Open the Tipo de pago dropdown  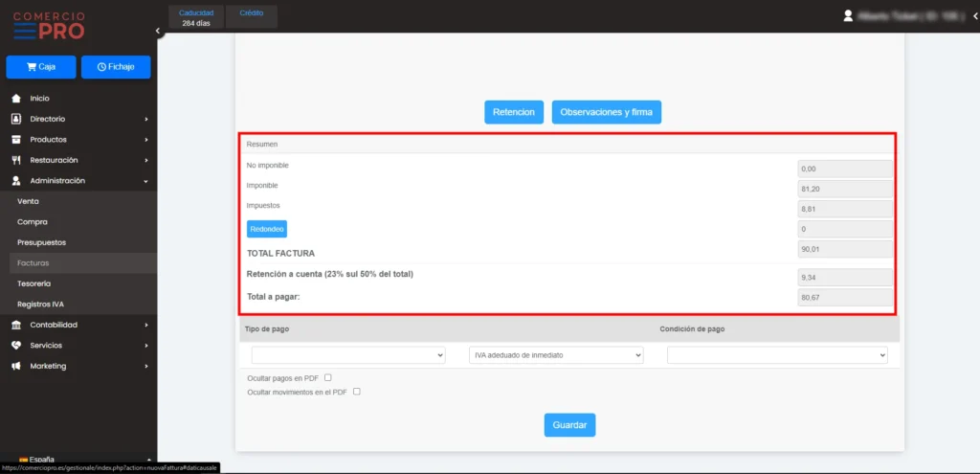click(348, 355)
